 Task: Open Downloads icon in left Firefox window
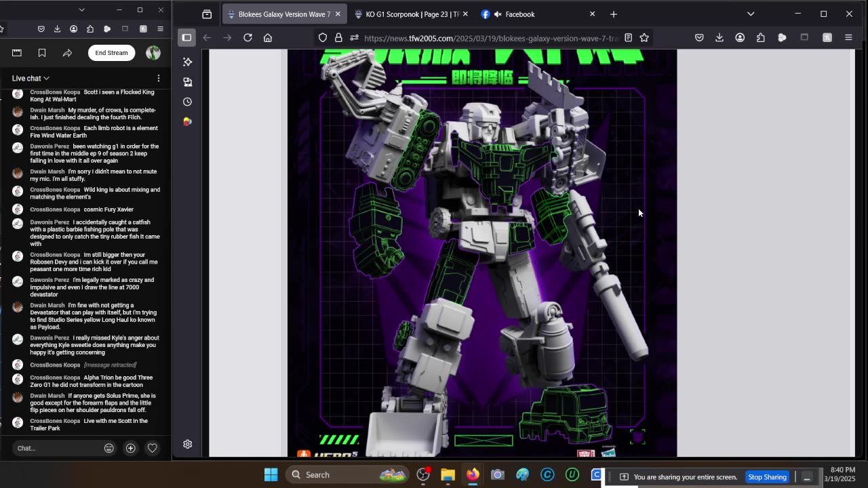pos(57,29)
